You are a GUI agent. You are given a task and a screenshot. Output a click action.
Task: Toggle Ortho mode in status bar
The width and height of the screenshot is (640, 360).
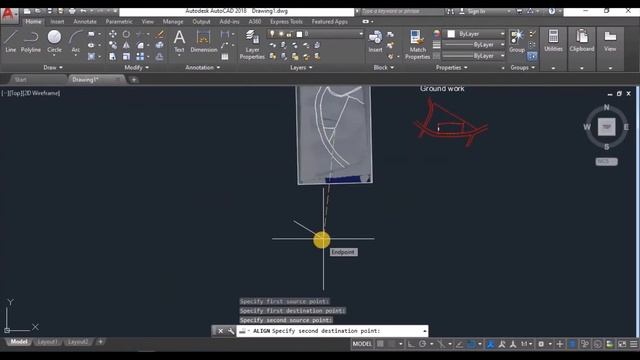pos(411,344)
